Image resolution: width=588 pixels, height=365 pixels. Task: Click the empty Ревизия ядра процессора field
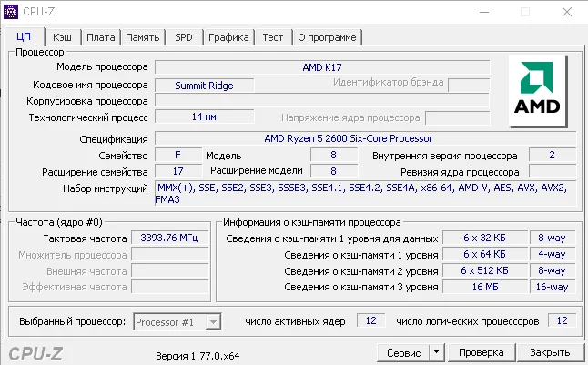pos(553,171)
